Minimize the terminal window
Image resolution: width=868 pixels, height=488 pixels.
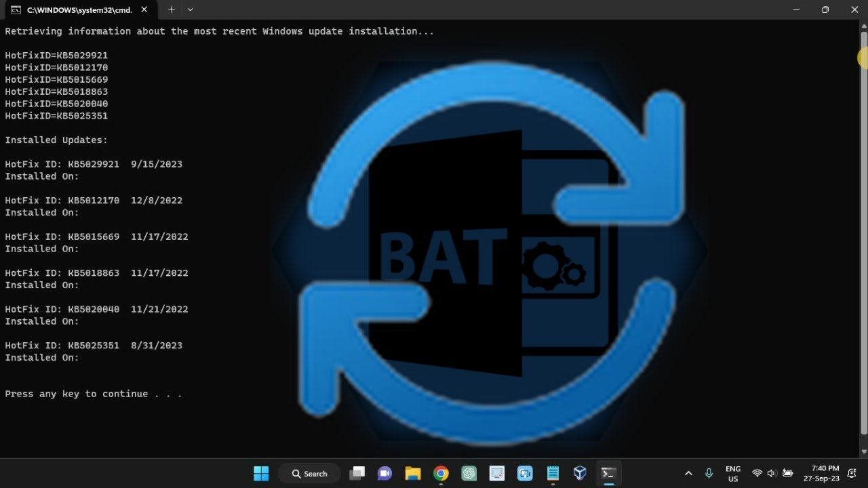click(x=795, y=9)
